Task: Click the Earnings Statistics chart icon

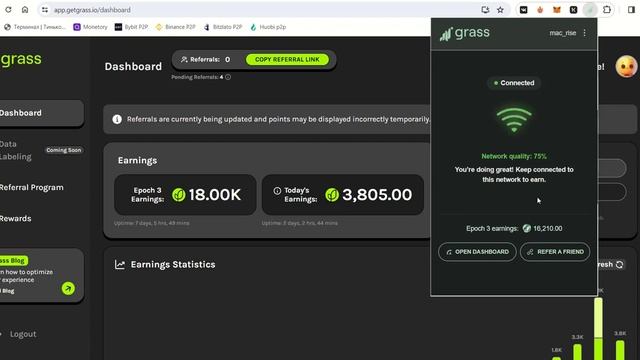Action: pyautogui.click(x=120, y=264)
